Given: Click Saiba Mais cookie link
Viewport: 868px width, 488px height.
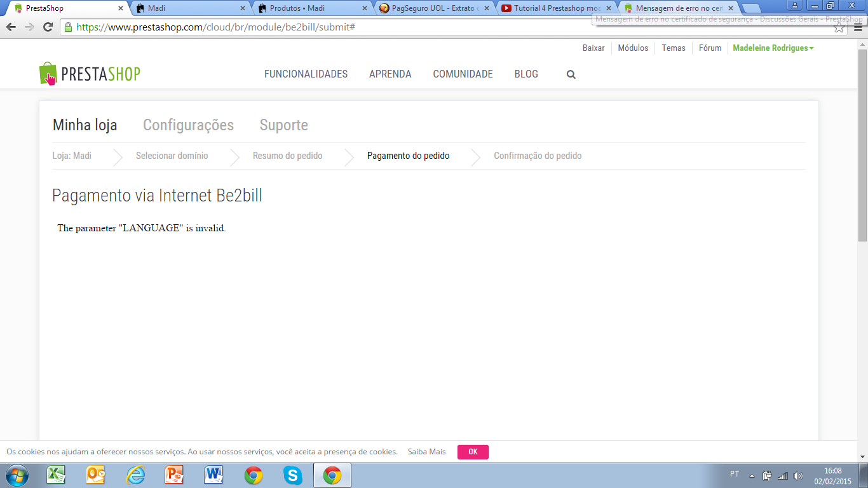Looking at the screenshot, I should (426, 452).
